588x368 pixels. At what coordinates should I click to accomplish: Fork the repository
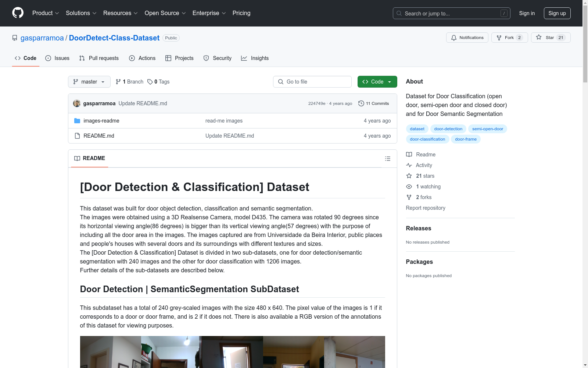pyautogui.click(x=509, y=38)
